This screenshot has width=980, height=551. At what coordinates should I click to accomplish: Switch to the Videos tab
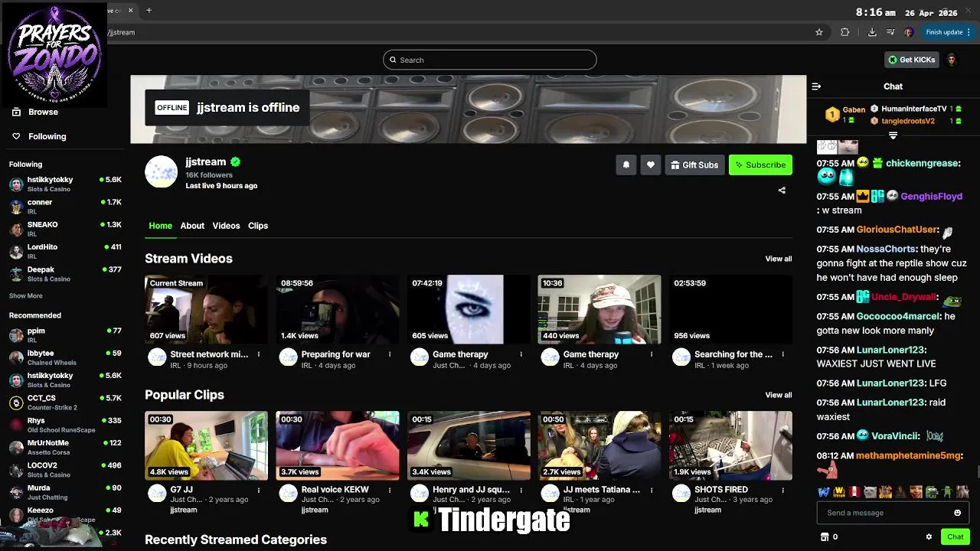coord(226,226)
